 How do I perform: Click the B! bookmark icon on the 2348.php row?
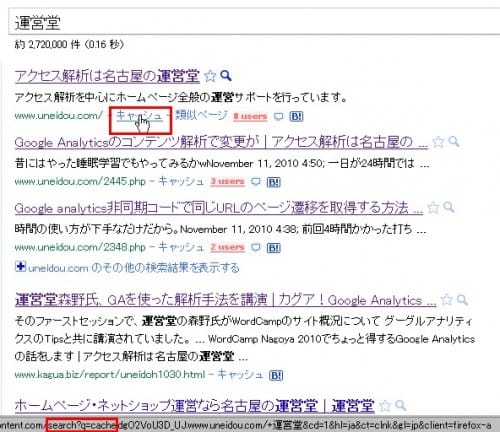point(274,248)
